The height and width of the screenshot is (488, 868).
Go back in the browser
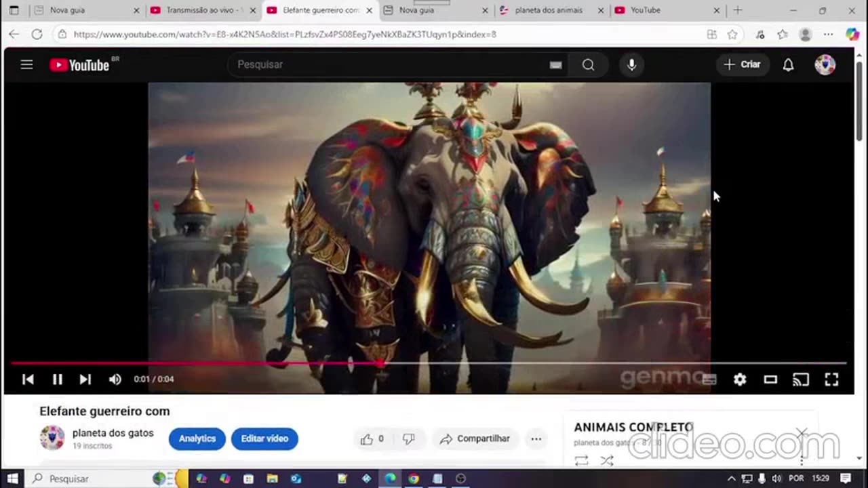[x=14, y=34]
